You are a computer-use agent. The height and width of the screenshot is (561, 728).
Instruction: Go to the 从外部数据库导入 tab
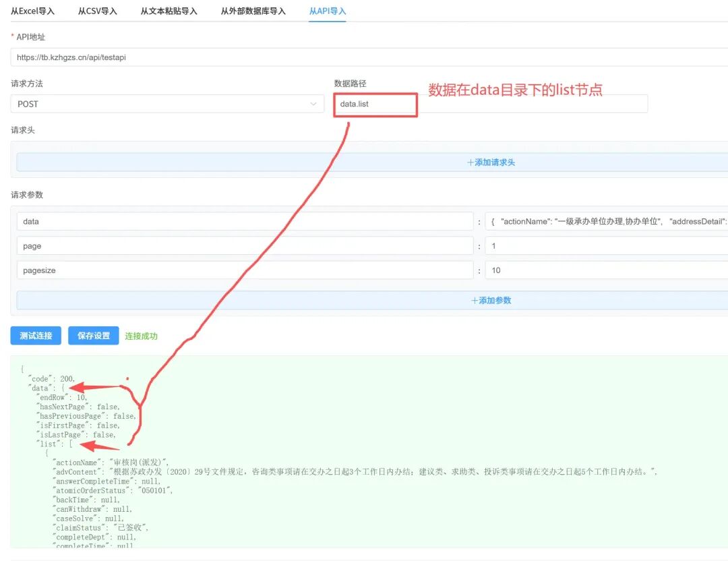click(253, 11)
